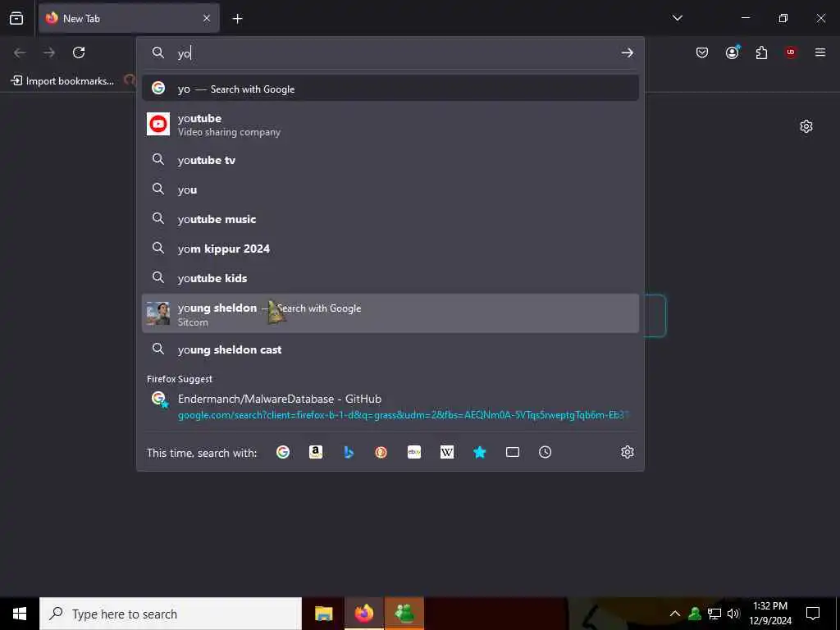Select the "you" search suggestion
Viewport: 840px width, 630px height.
click(390, 189)
